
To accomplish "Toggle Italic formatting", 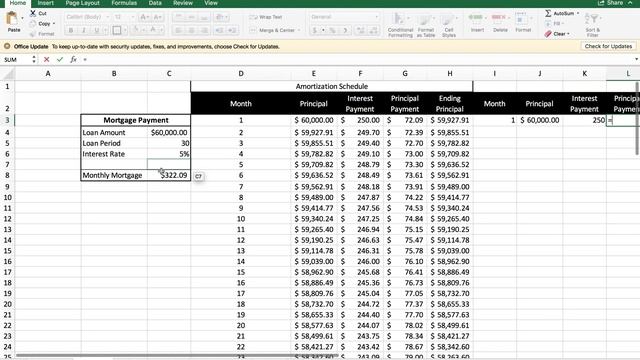I will pyautogui.click(x=84, y=30).
